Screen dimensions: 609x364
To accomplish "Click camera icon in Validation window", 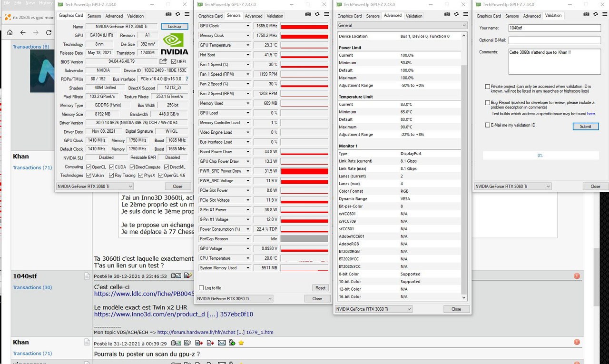I will pos(586,15).
